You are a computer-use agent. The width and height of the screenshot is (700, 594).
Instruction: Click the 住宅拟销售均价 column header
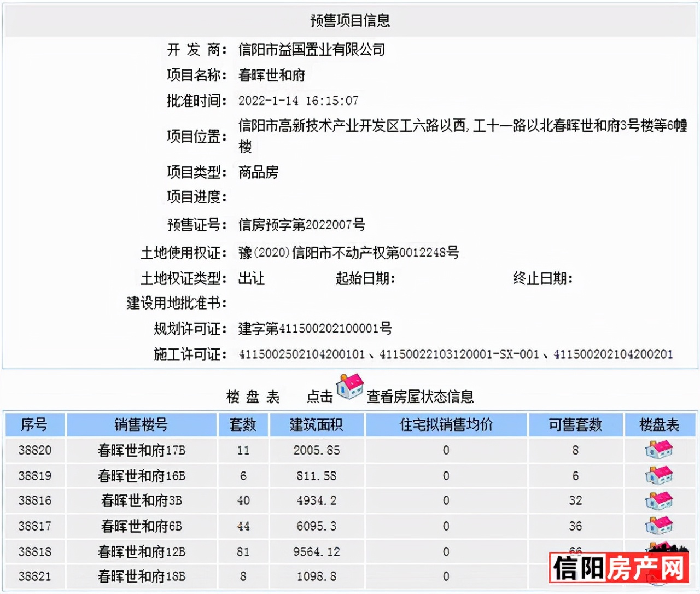pos(446,424)
